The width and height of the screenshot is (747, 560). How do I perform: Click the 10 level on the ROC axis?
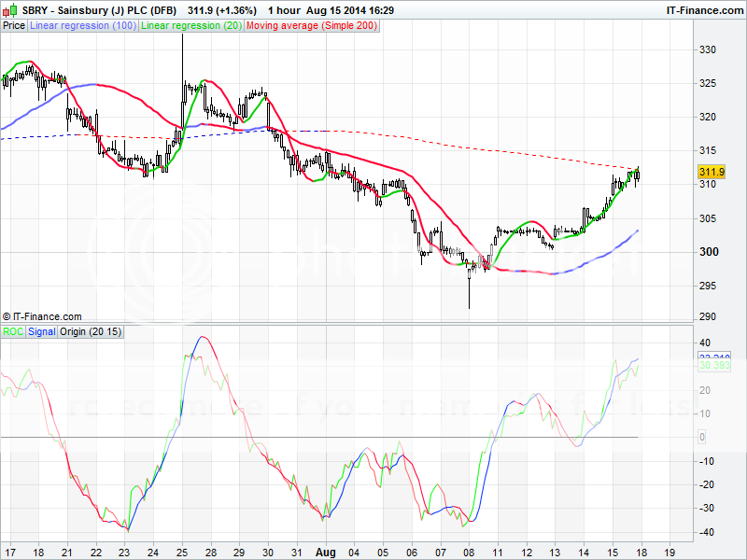coord(705,413)
